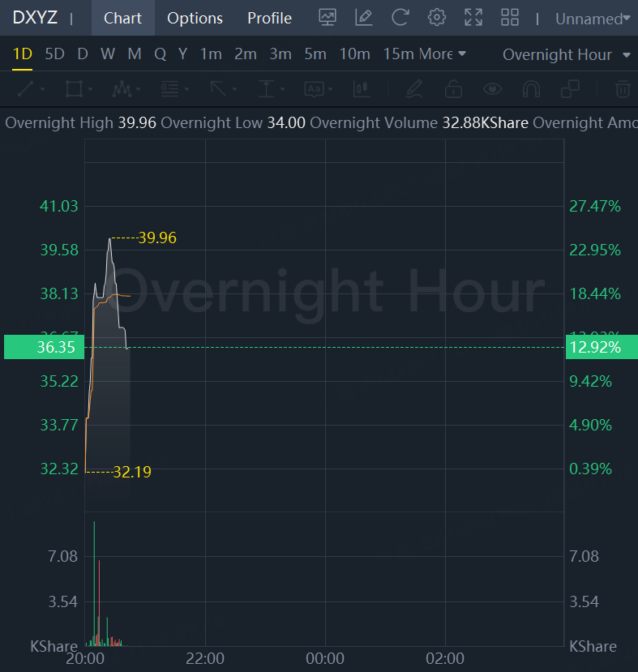
Task: Select the 5D timeframe
Action: 55,54
